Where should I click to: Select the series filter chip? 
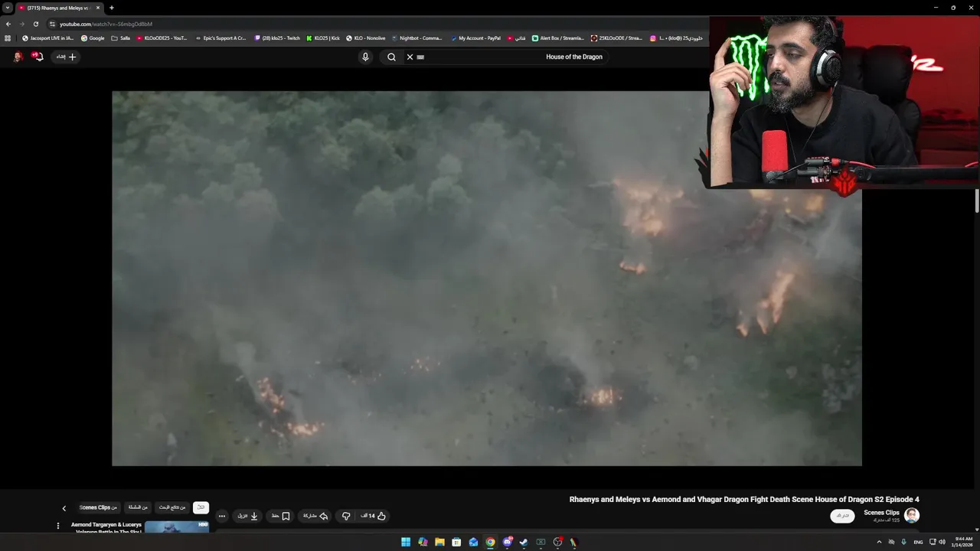pyautogui.click(x=138, y=507)
